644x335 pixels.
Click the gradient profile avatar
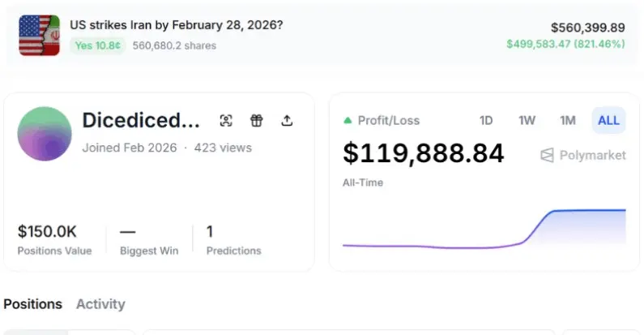[45, 133]
